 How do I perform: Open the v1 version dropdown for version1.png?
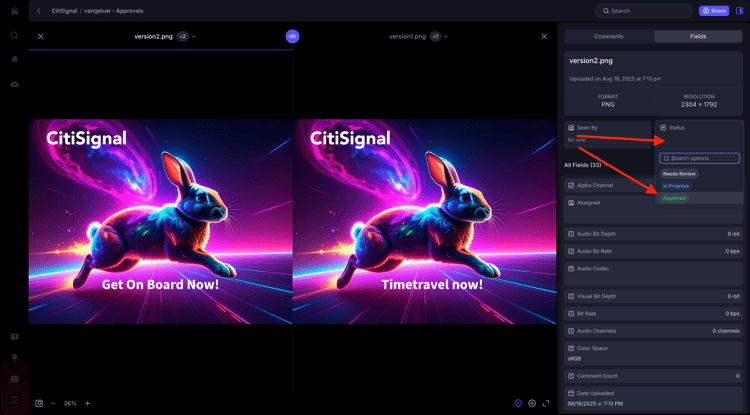pos(439,36)
